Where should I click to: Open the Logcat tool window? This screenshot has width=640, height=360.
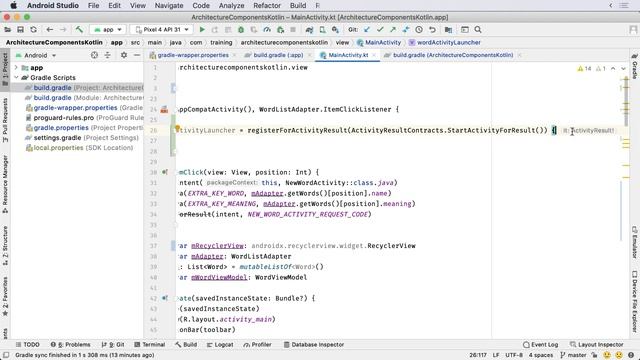(x=220, y=344)
